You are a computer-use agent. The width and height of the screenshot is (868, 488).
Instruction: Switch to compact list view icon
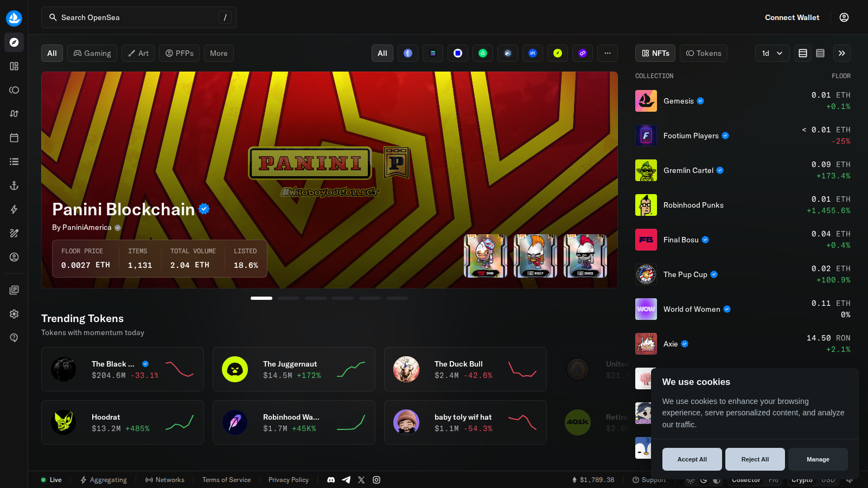[820, 53]
